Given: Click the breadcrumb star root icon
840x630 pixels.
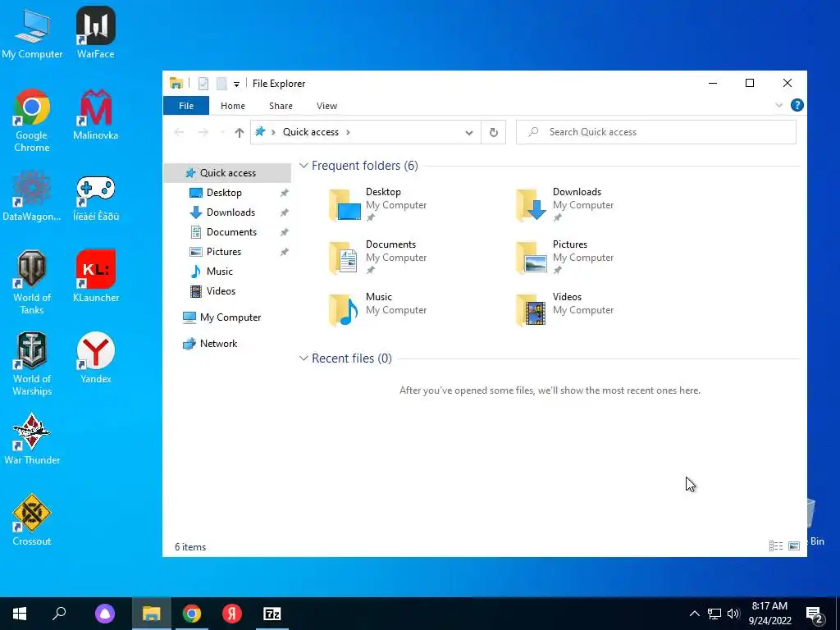Looking at the screenshot, I should [x=260, y=132].
